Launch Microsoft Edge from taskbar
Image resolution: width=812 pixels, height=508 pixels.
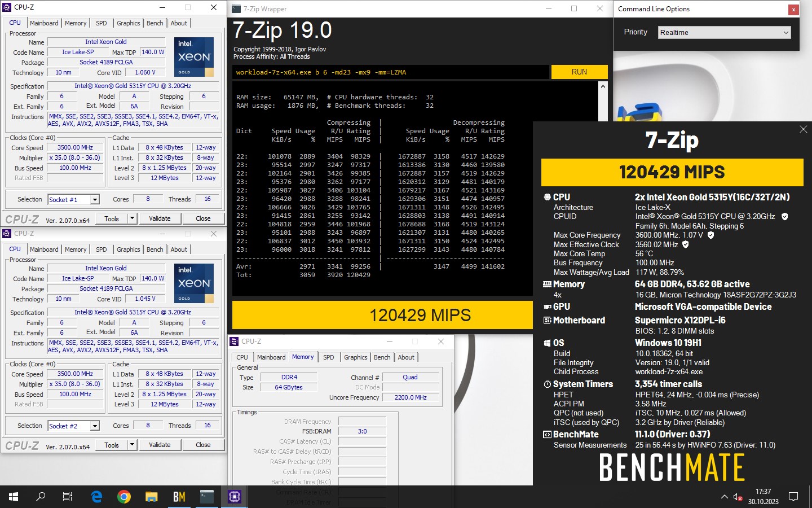[96, 497]
